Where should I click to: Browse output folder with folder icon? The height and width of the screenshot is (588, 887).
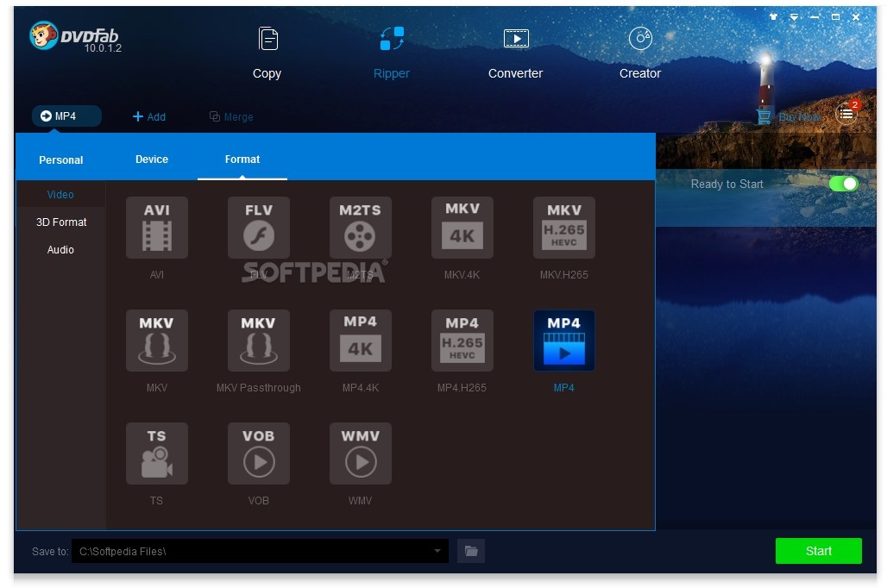pos(470,550)
